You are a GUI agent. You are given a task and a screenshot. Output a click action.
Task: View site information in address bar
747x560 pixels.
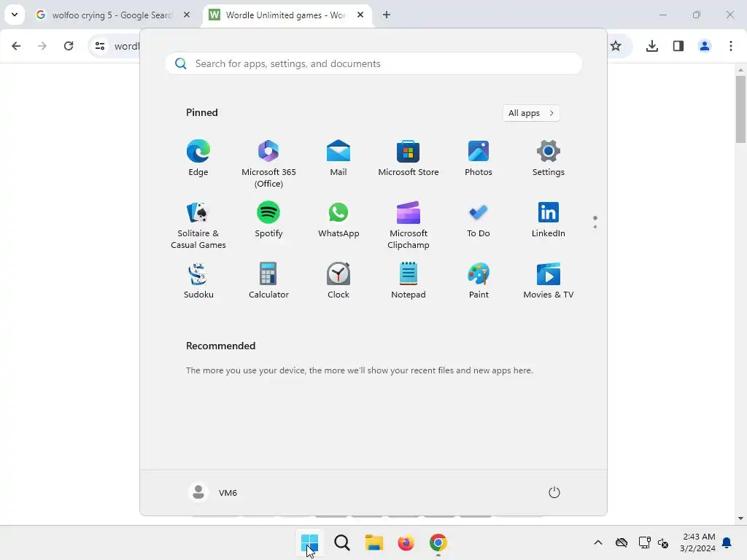pos(100,46)
